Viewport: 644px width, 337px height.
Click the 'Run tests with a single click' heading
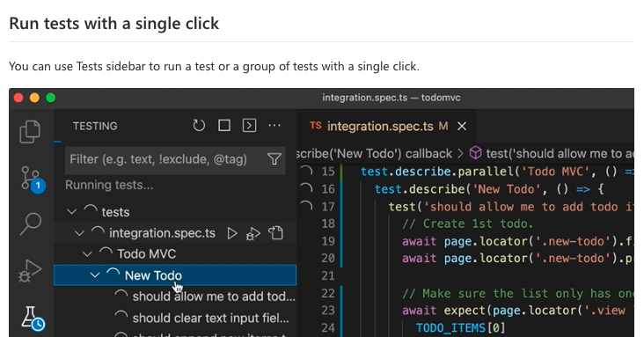click(114, 24)
